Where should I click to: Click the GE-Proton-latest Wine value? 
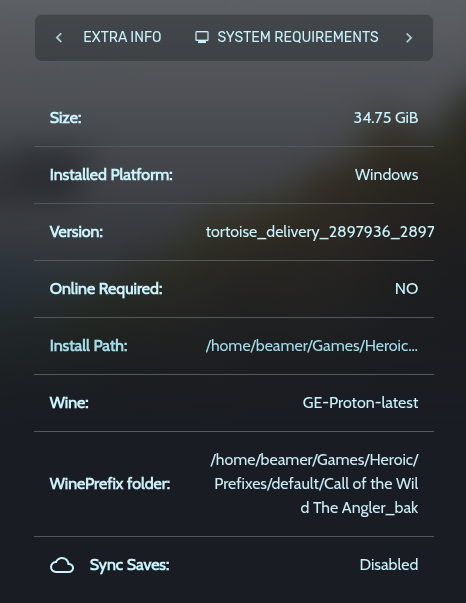coord(360,403)
